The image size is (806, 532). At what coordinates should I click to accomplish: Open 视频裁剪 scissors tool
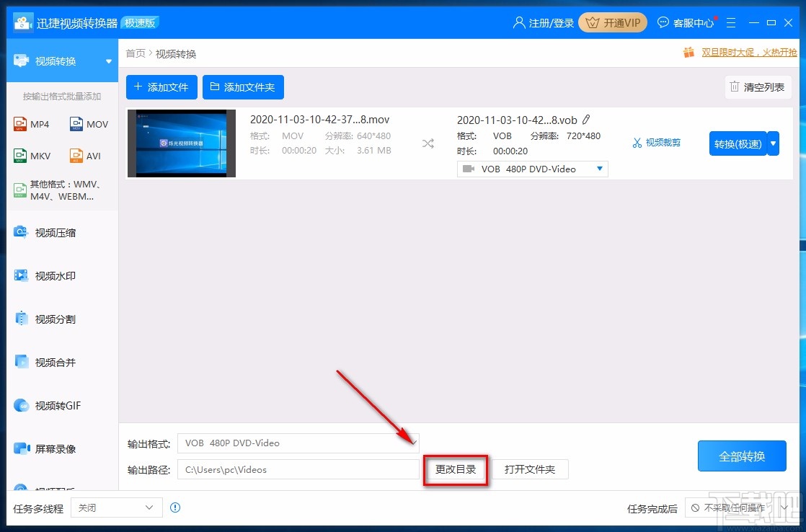657,143
